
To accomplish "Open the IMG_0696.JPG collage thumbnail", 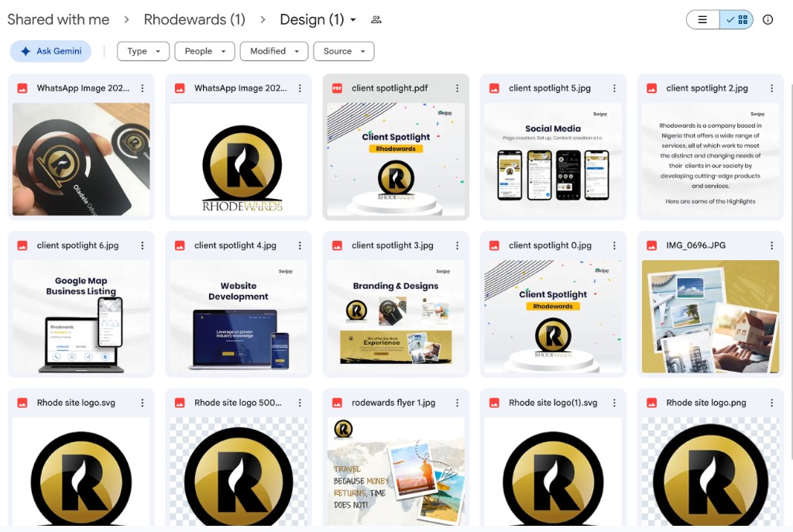I will (711, 317).
